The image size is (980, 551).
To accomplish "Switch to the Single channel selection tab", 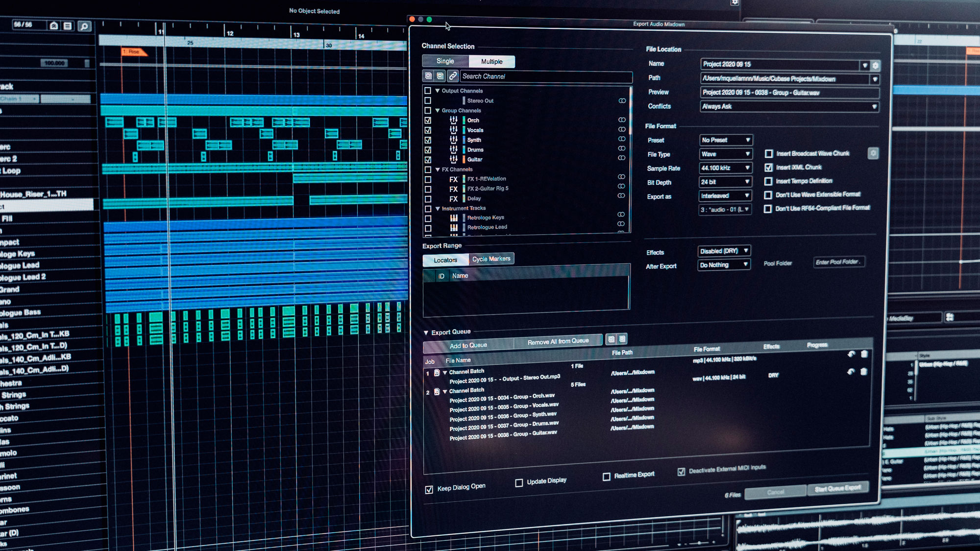I will pos(445,61).
